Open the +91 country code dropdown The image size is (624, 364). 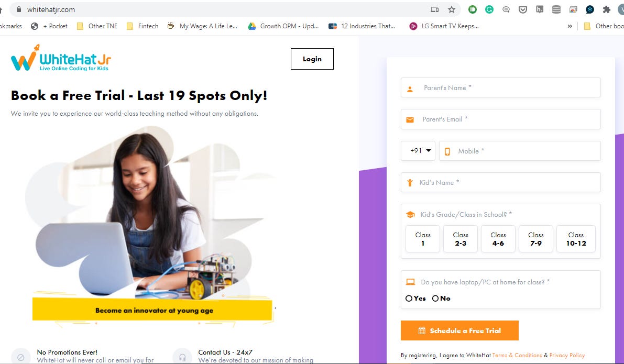pyautogui.click(x=418, y=151)
